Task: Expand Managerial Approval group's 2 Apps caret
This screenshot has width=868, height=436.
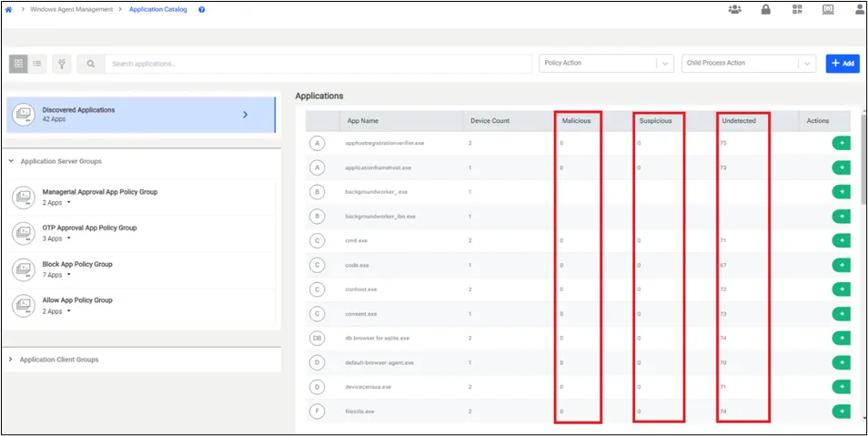Action: pyautogui.click(x=68, y=203)
